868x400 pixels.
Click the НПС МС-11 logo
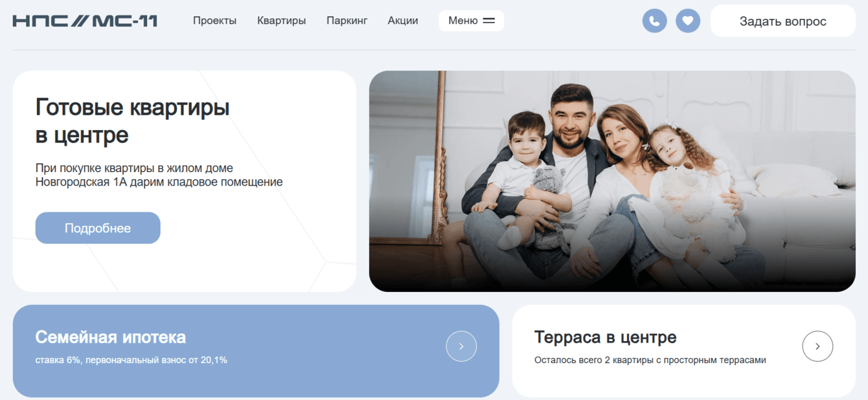(x=84, y=20)
